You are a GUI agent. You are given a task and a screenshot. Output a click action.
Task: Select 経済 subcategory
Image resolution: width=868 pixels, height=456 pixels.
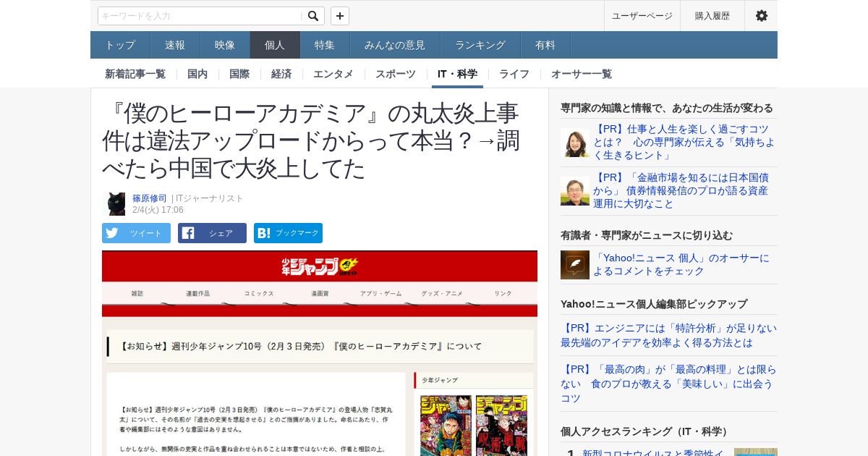point(281,74)
